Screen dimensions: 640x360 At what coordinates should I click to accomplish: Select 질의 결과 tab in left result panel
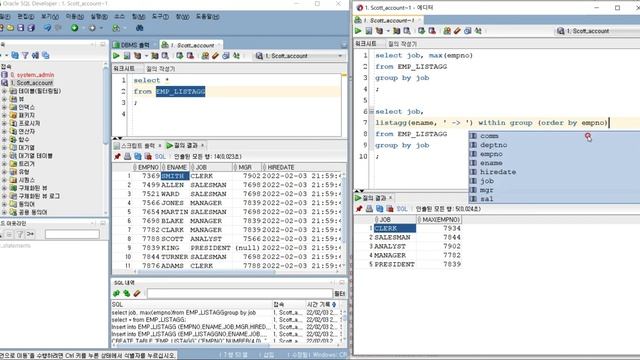[185, 146]
